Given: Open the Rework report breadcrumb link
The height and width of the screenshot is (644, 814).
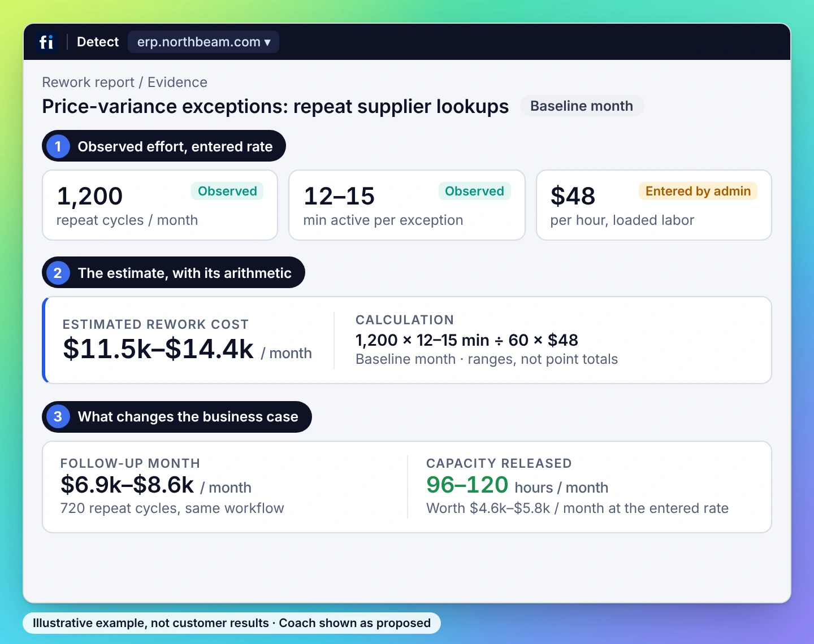Looking at the screenshot, I should click(x=88, y=82).
